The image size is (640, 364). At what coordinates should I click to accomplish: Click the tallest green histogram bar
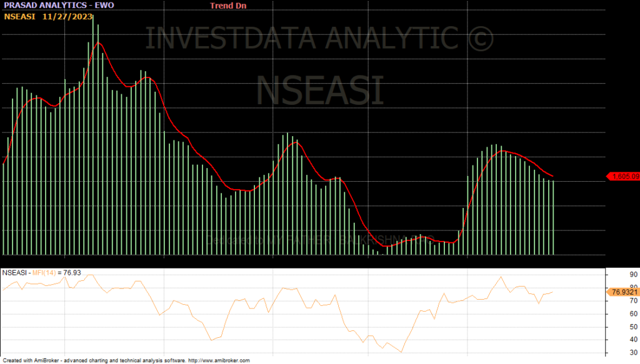click(x=94, y=137)
